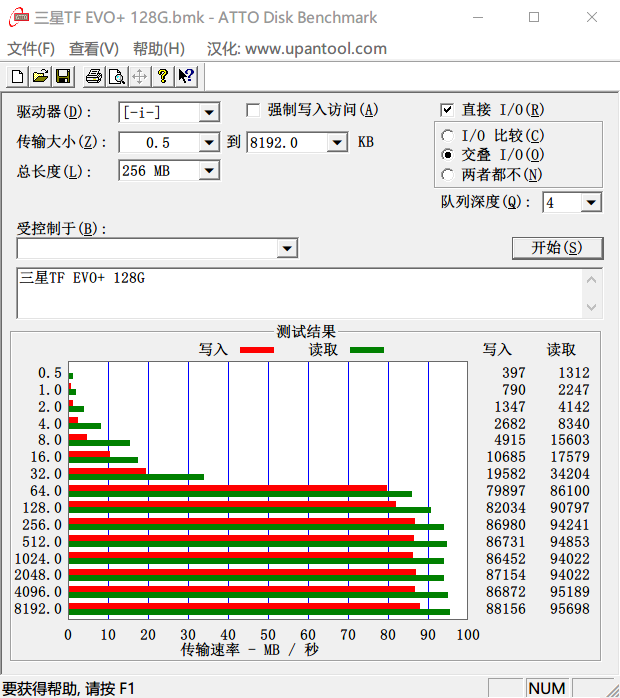Print results using the printer icon
Viewport: 620px width, 698px height.
[94, 76]
